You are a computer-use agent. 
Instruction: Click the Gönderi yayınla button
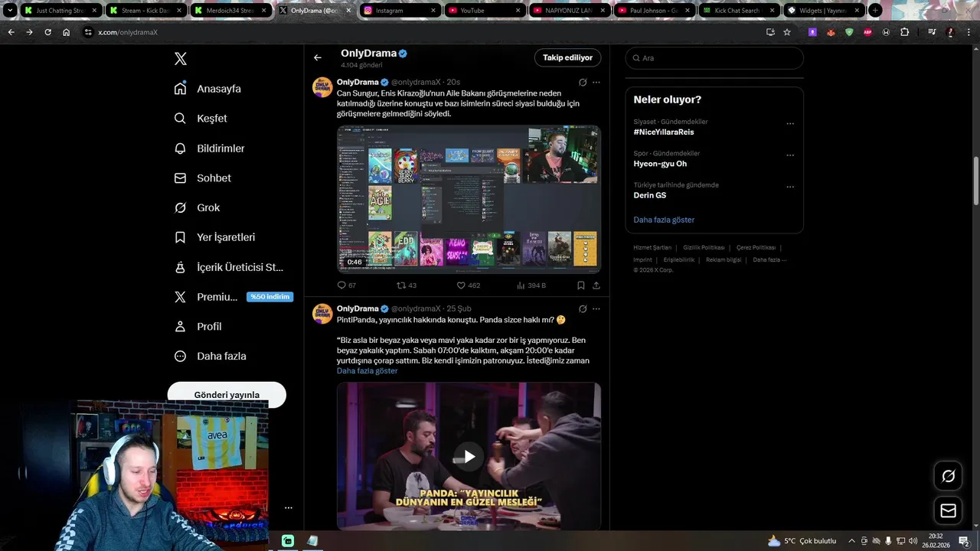[x=227, y=395]
